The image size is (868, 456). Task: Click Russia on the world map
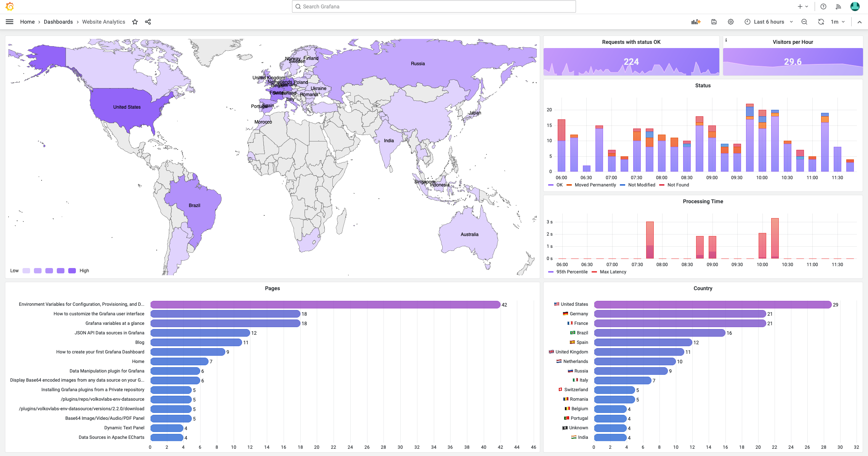(x=418, y=64)
